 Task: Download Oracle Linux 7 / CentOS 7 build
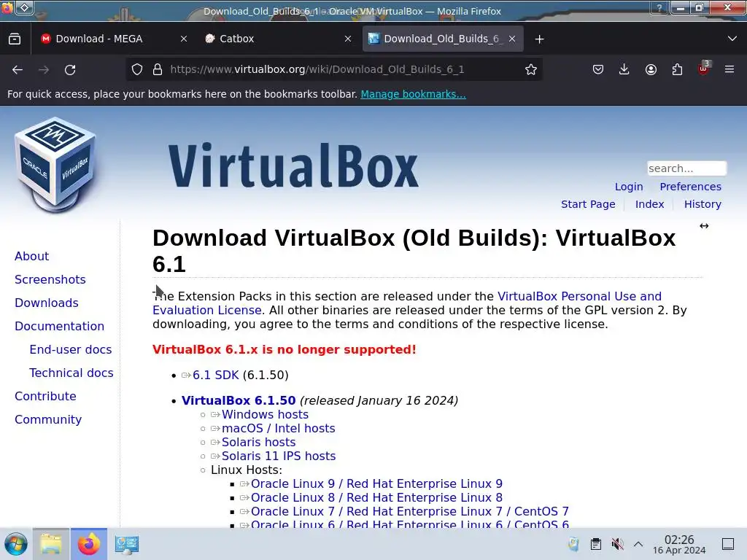point(410,511)
